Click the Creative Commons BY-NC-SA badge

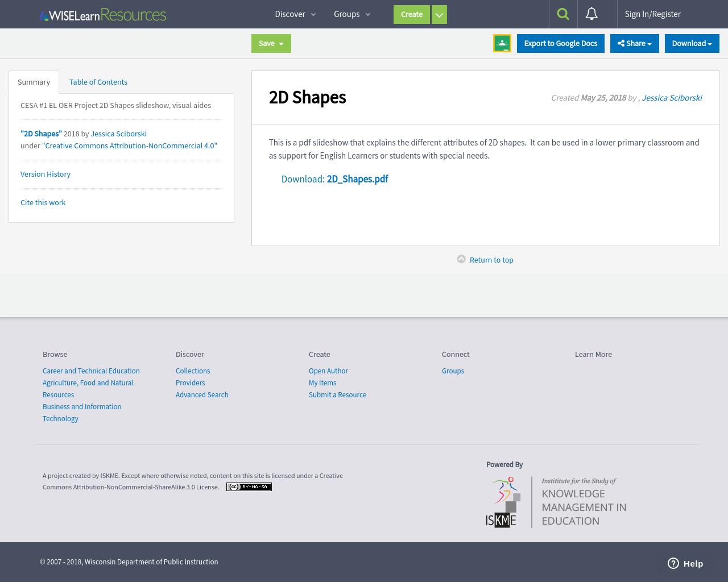tap(249, 487)
